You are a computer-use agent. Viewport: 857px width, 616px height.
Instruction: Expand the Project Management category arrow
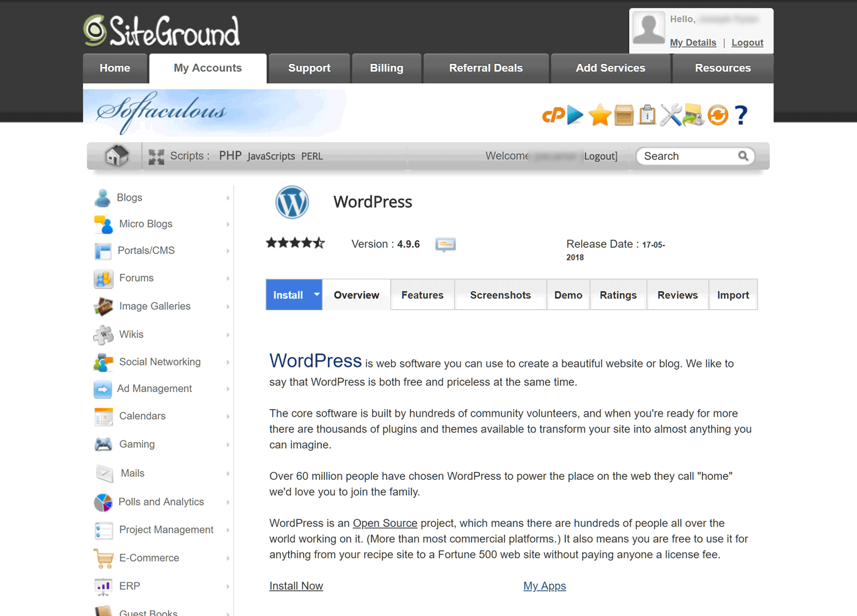(x=228, y=530)
